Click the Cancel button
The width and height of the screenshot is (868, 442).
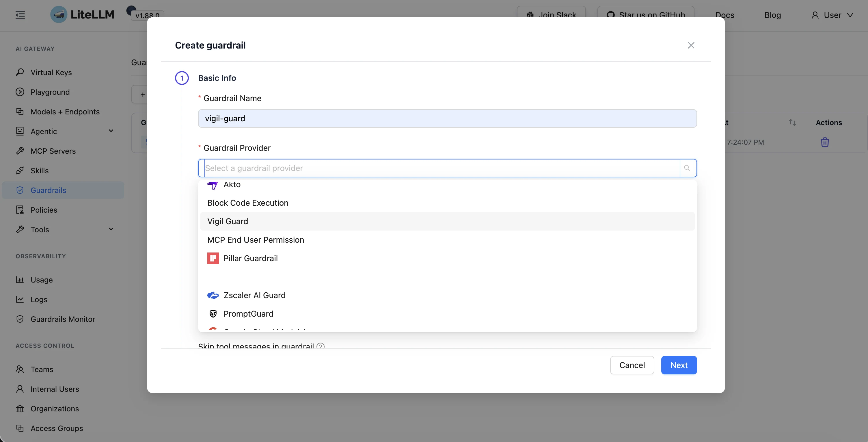pos(632,365)
